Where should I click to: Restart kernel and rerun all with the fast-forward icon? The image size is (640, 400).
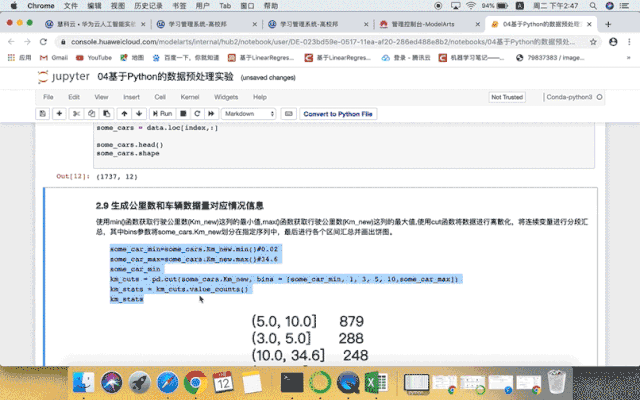211,114
